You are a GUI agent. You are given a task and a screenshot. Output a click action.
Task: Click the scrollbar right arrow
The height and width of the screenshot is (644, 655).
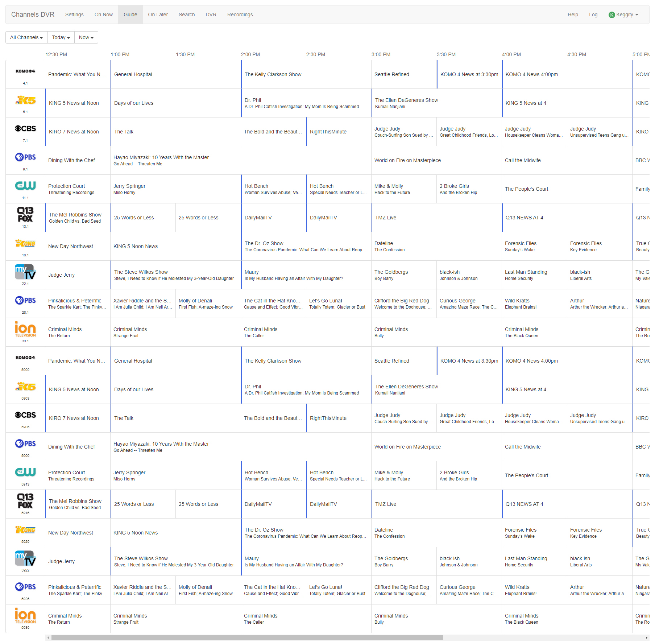point(647,637)
